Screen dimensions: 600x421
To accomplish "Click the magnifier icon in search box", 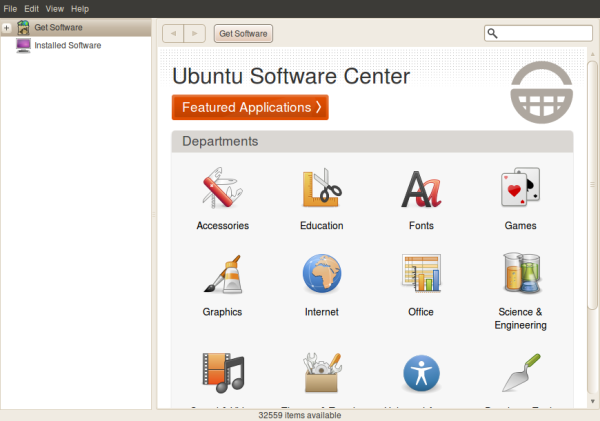I will [x=492, y=34].
